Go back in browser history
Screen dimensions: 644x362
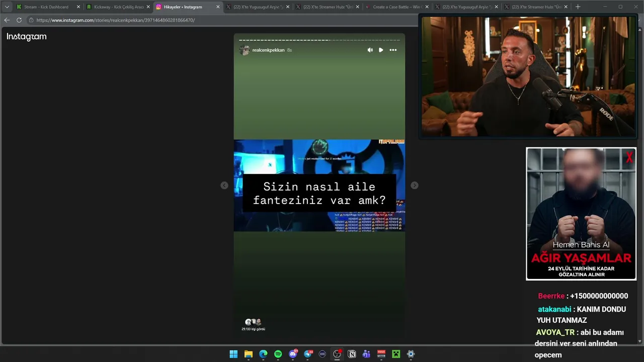7,20
